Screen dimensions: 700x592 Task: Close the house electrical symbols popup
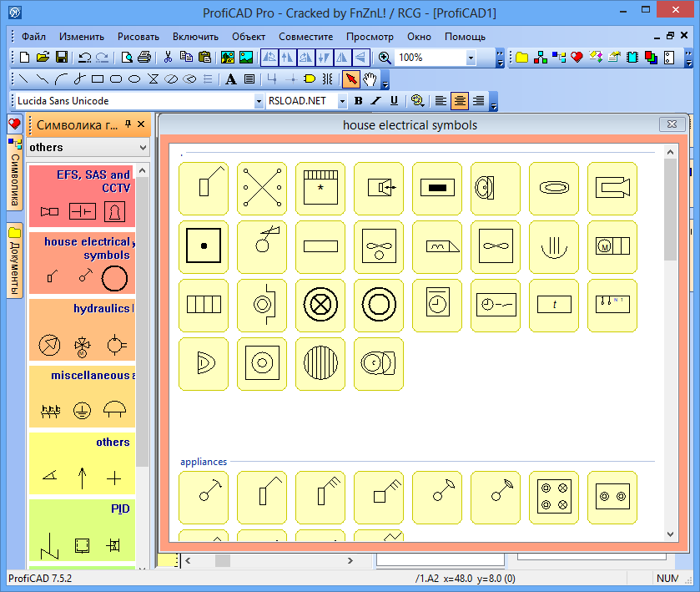point(672,124)
